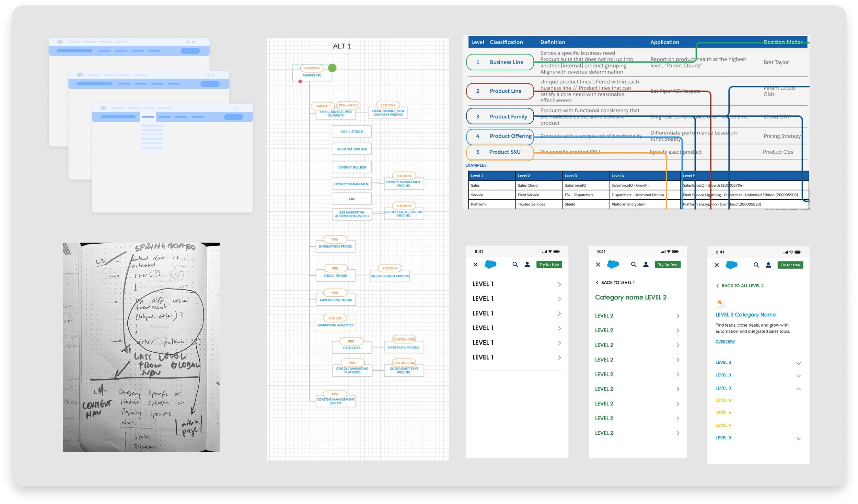The height and width of the screenshot is (504, 858).
Task: Select the MARKETING ANALYTICS sub-category node
Action: [x=335, y=325]
